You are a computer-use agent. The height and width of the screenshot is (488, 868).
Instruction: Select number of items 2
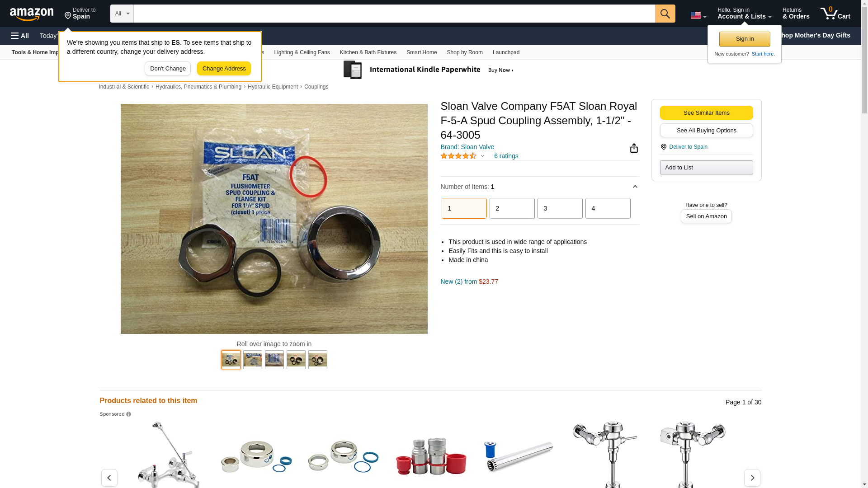(512, 208)
